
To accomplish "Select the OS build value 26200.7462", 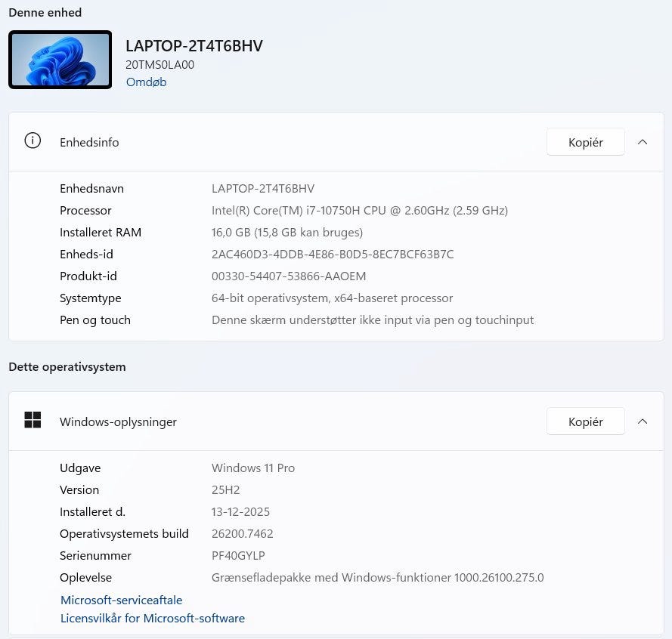I will click(243, 533).
